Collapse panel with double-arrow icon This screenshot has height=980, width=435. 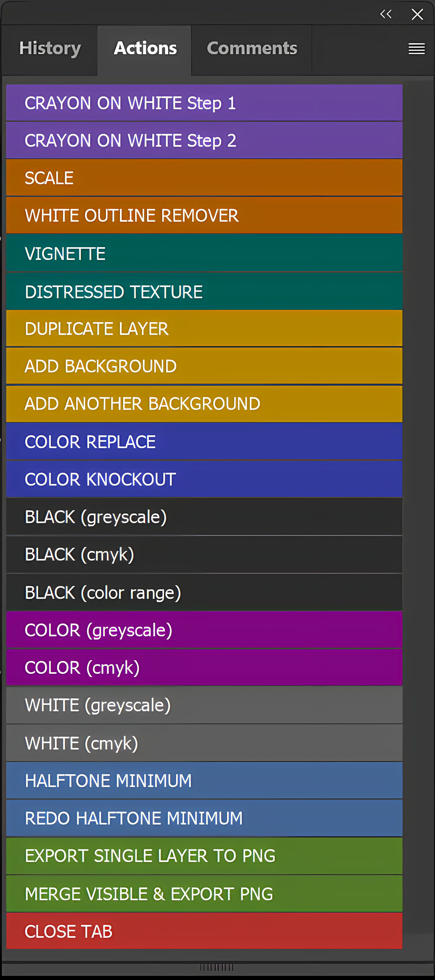pos(386,15)
